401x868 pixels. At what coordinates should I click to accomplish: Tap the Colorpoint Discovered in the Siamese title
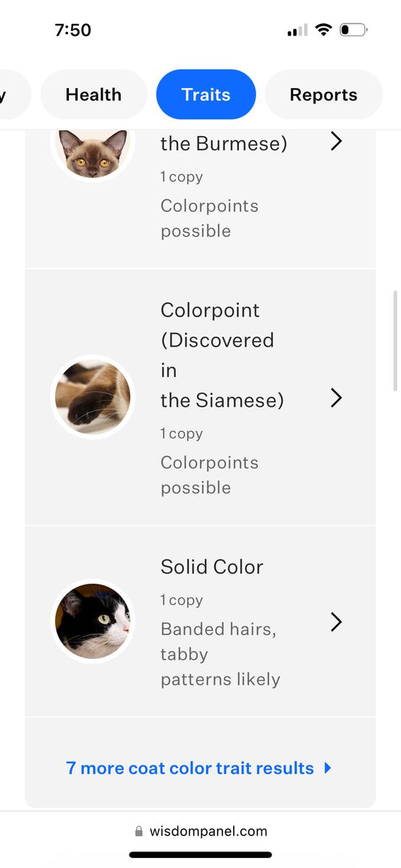[x=222, y=355]
